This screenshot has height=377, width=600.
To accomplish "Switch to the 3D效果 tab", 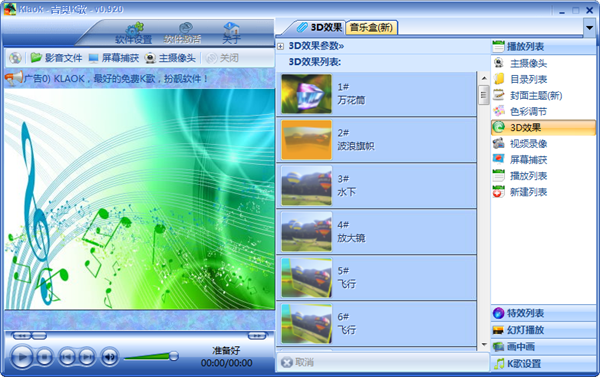I will pos(321,27).
